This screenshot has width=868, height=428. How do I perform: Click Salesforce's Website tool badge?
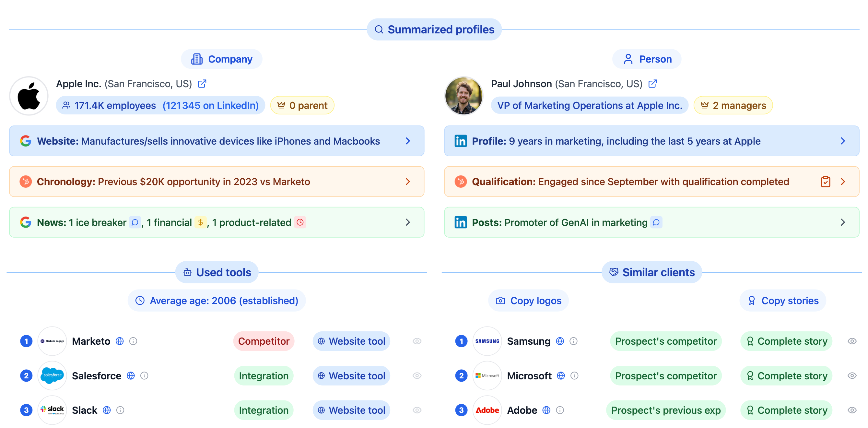tap(351, 375)
